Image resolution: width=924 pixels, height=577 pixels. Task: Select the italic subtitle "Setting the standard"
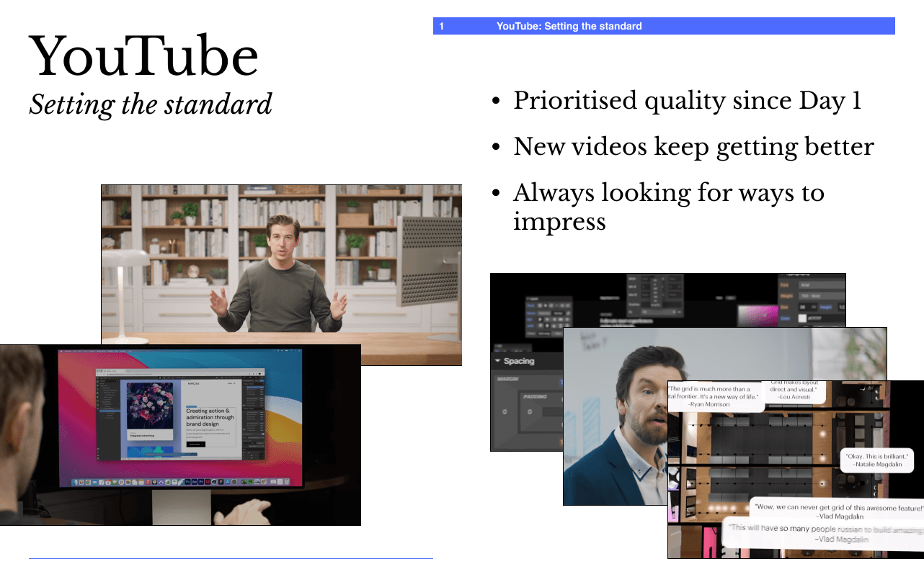151,104
